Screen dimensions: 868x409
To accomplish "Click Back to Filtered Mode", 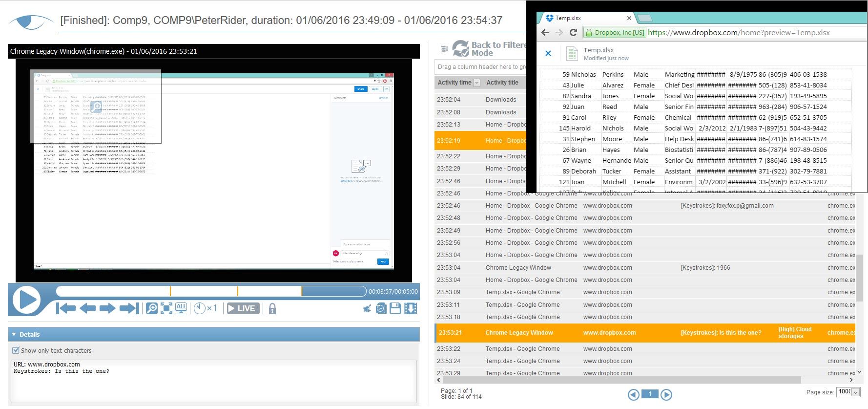I will click(490, 48).
